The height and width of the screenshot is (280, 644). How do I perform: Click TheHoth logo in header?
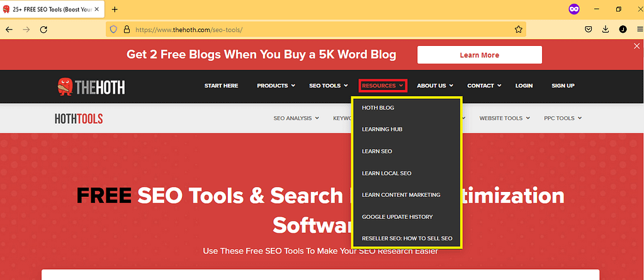91,86
